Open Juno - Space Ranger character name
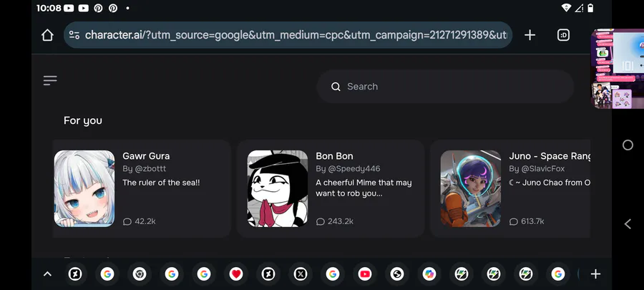The height and width of the screenshot is (290, 644). (x=550, y=156)
